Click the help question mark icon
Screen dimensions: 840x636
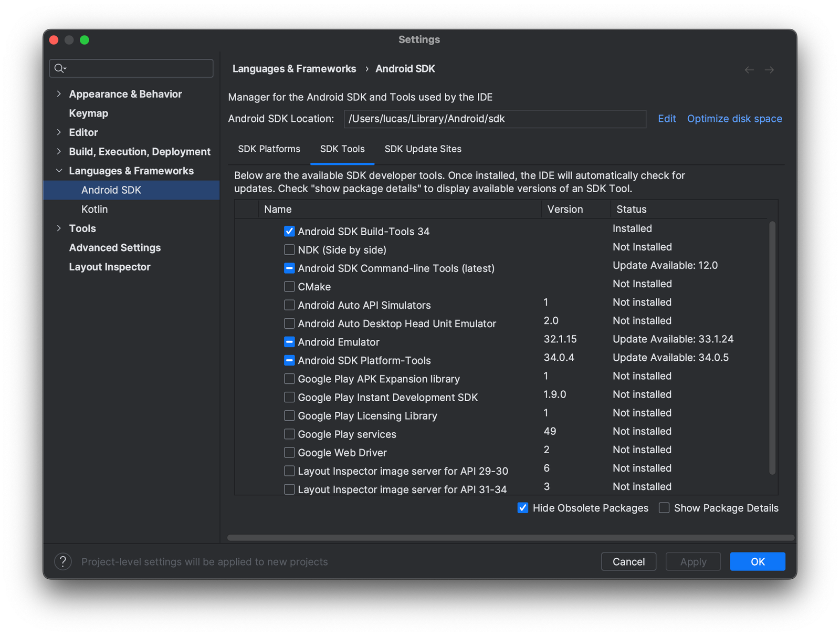point(63,561)
